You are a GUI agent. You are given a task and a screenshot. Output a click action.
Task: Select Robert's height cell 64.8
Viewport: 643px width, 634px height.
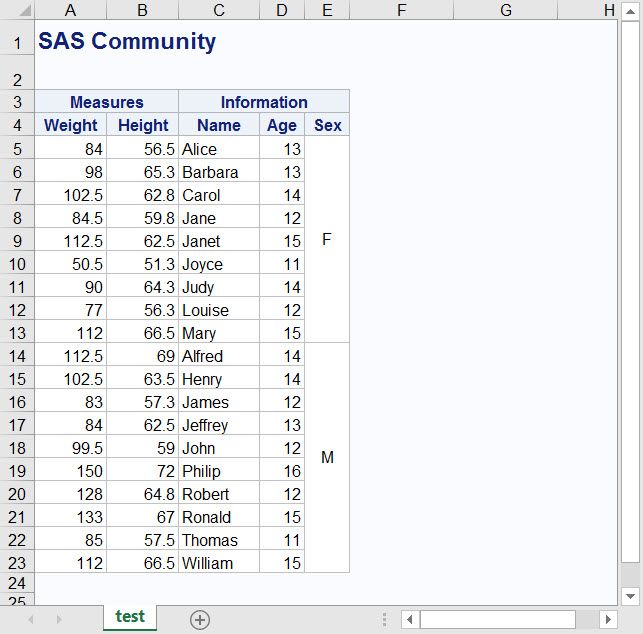(142, 493)
